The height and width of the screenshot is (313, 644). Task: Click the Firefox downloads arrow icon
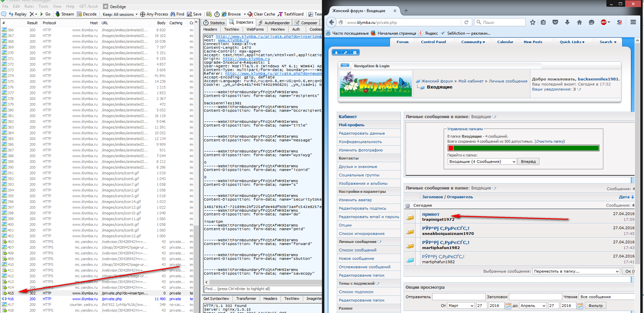point(567,22)
